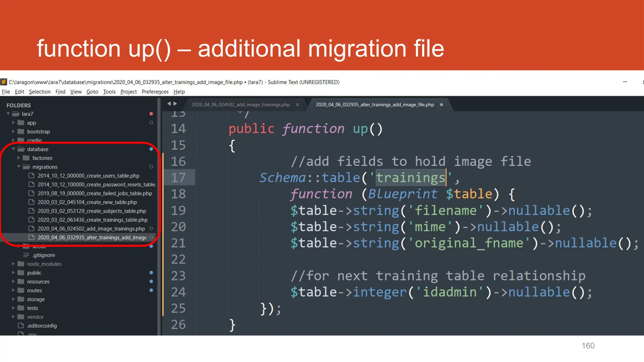The height and width of the screenshot is (362, 644).
Task: Collapse the lara7 root folder
Action: click(x=8, y=114)
